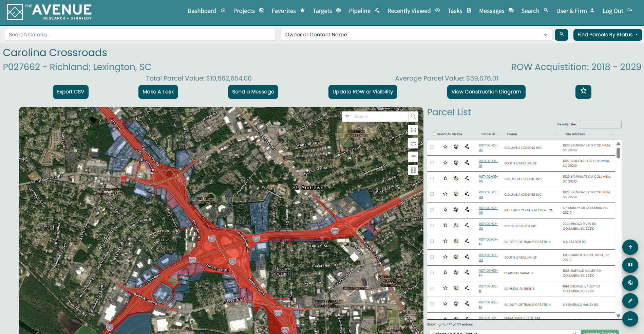Focus the map Search text box
This screenshot has height=334, width=644.
[x=380, y=117]
